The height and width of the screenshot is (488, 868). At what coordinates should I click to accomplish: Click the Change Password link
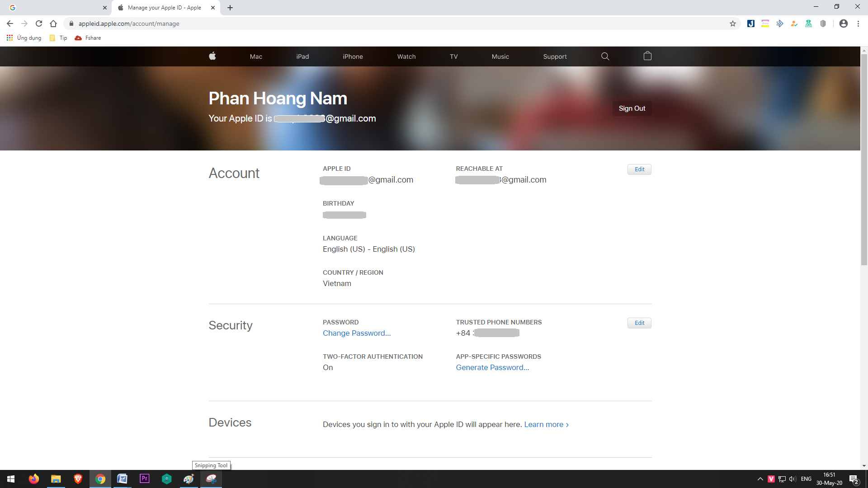point(357,333)
